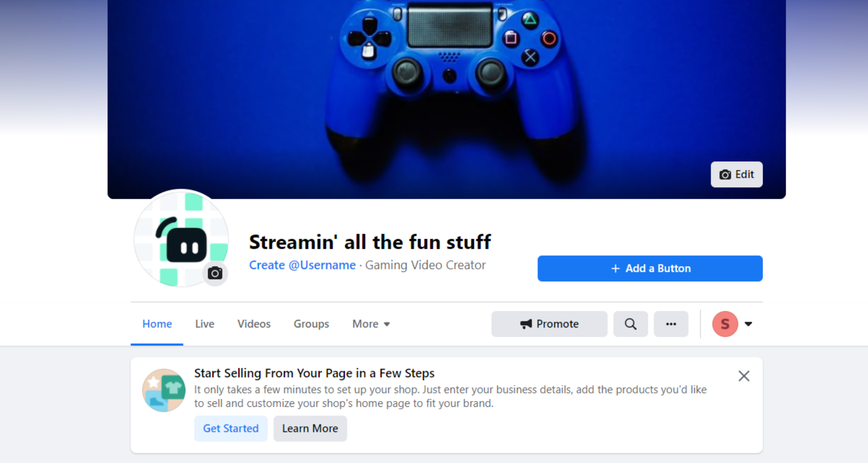Click the Edit cover photo button
The image size is (868, 463).
tap(737, 175)
